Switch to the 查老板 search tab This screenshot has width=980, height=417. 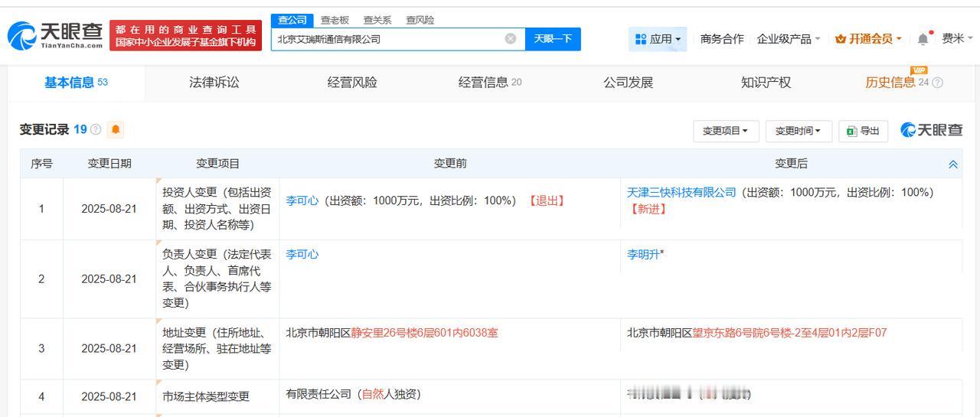(335, 20)
